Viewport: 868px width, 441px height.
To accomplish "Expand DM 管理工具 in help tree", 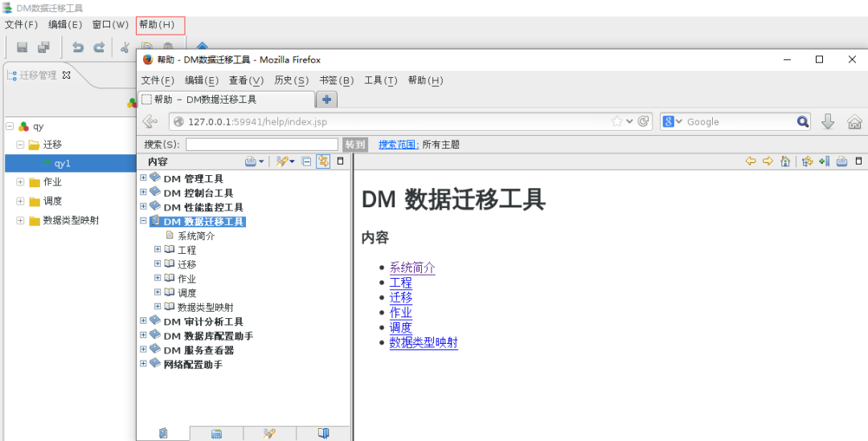I will point(143,178).
